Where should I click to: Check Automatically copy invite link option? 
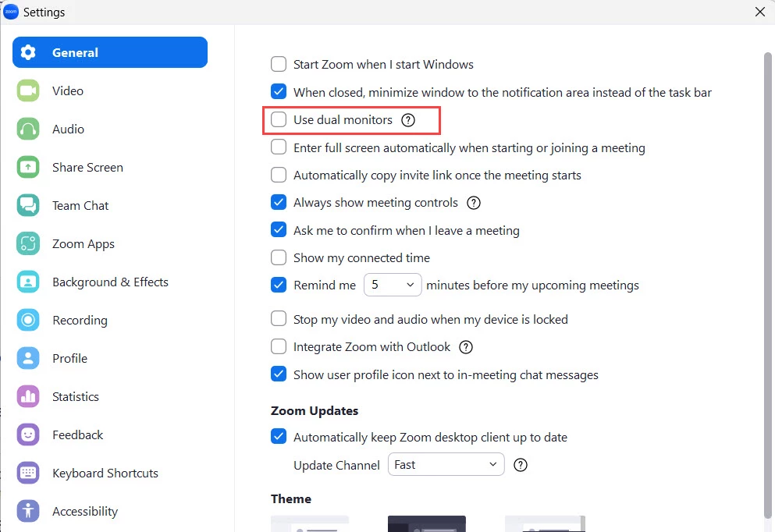pyautogui.click(x=279, y=175)
